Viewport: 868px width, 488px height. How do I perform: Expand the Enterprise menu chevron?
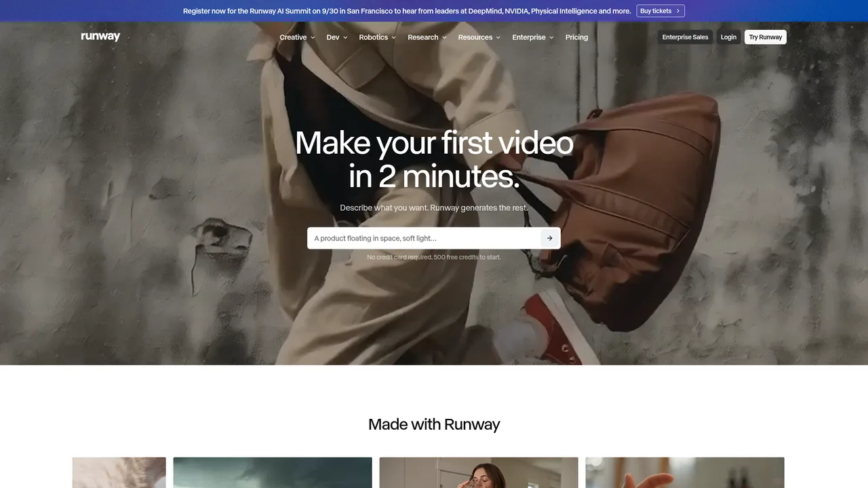pyautogui.click(x=551, y=37)
